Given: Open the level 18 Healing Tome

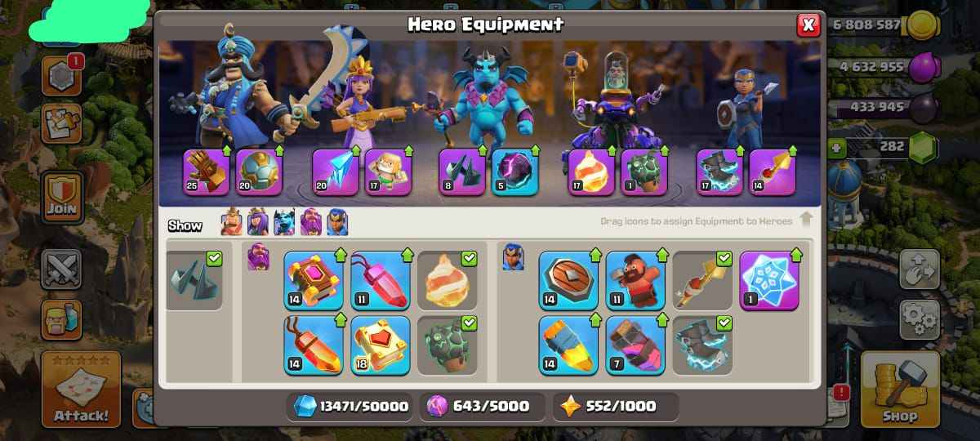Looking at the screenshot, I should tap(381, 345).
